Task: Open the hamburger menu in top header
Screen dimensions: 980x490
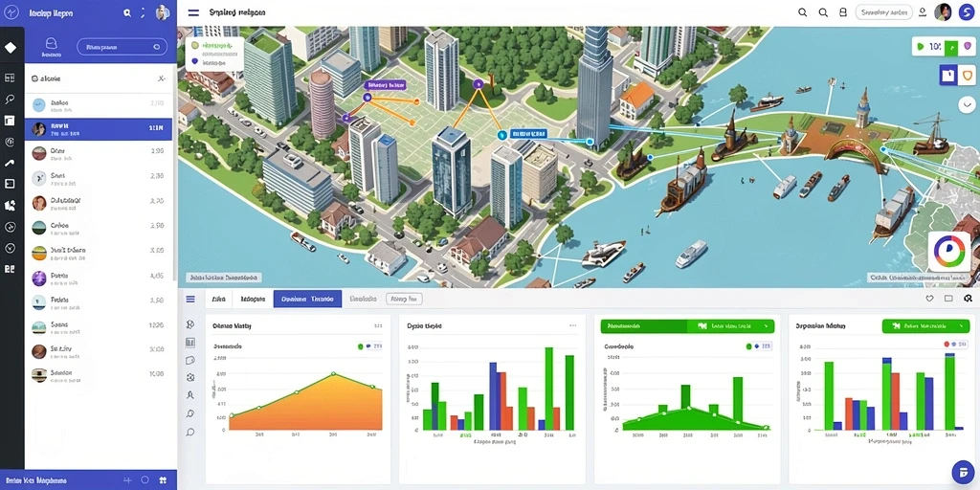Action: pyautogui.click(x=193, y=11)
